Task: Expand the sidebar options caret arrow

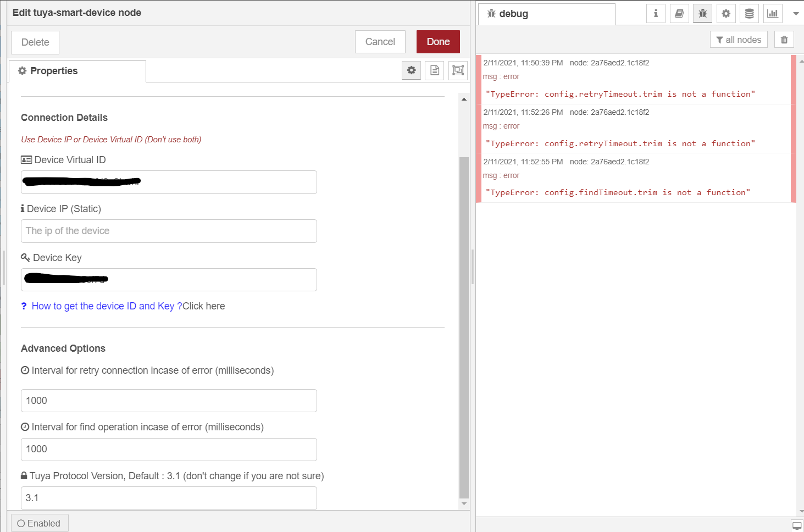Action: coord(795,13)
